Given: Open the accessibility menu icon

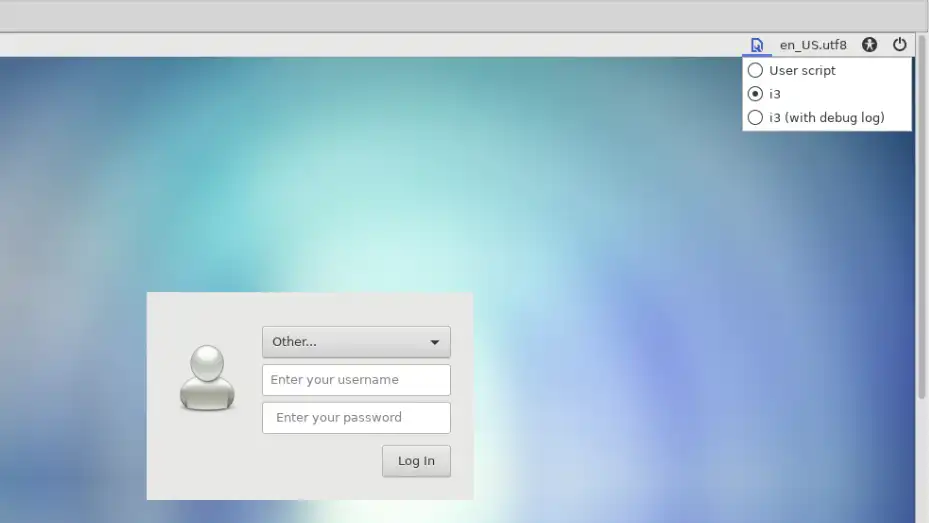Looking at the screenshot, I should 869,44.
